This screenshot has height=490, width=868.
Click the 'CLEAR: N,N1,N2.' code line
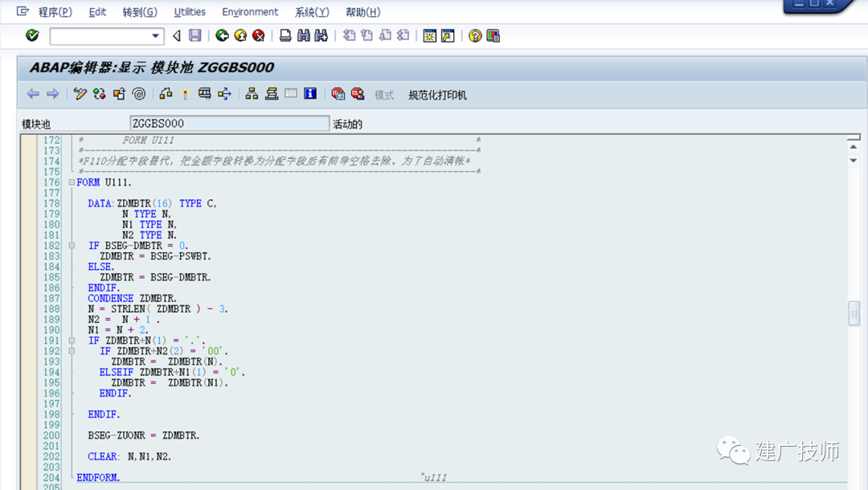coord(129,457)
